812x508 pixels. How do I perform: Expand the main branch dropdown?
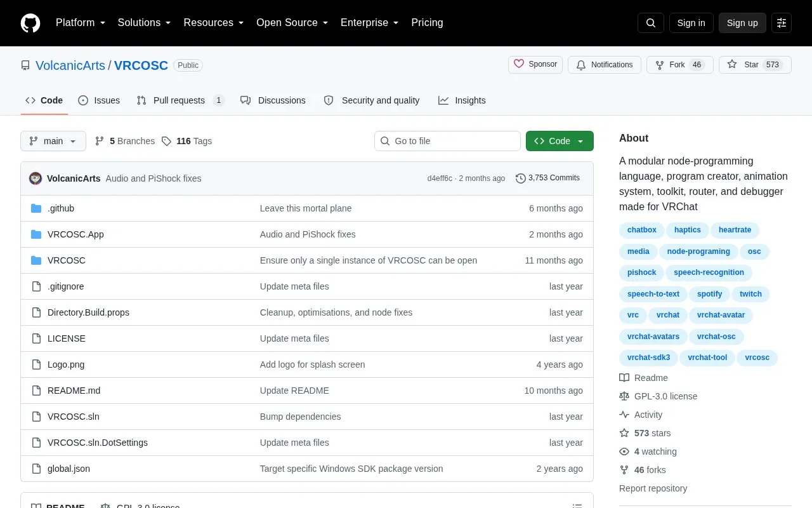tap(53, 141)
